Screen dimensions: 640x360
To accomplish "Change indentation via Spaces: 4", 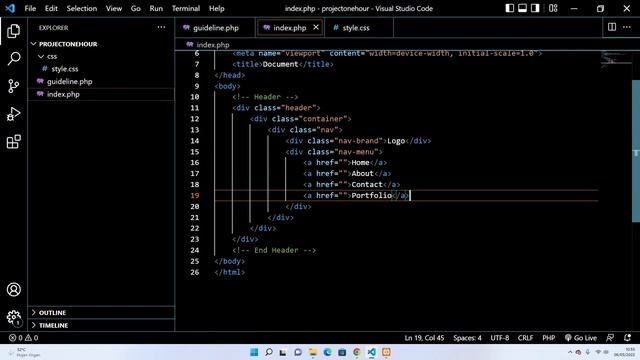I will click(467, 338).
